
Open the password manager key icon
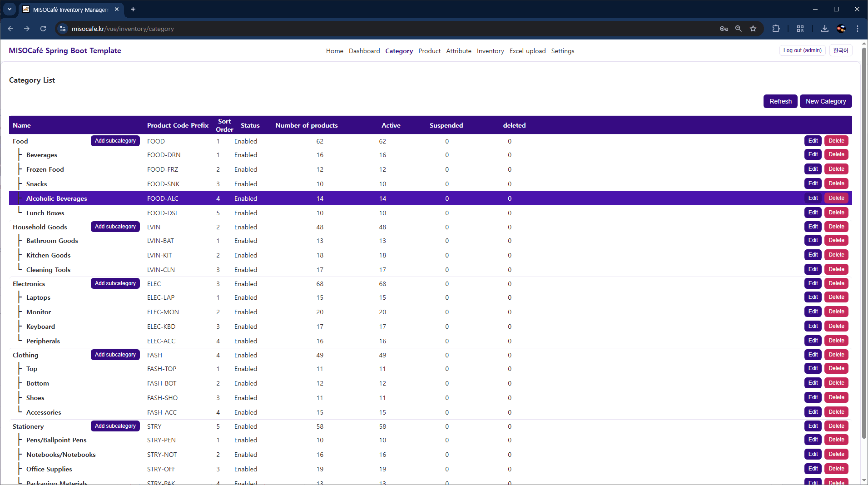tap(724, 29)
